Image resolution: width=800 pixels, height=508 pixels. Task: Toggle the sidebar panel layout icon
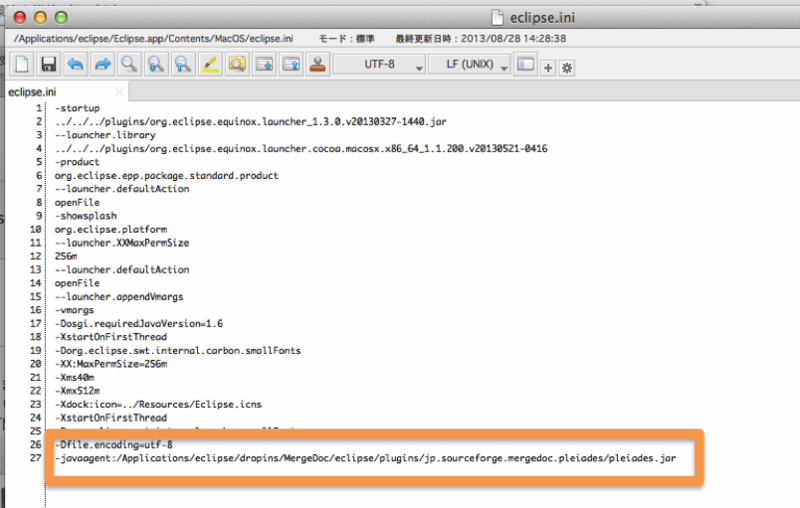point(526,65)
